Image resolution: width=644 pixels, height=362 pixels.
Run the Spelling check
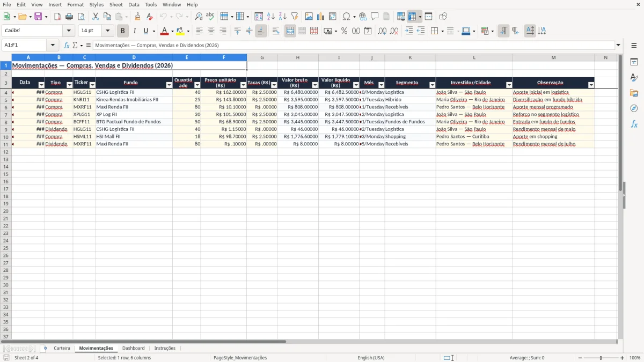click(210, 17)
